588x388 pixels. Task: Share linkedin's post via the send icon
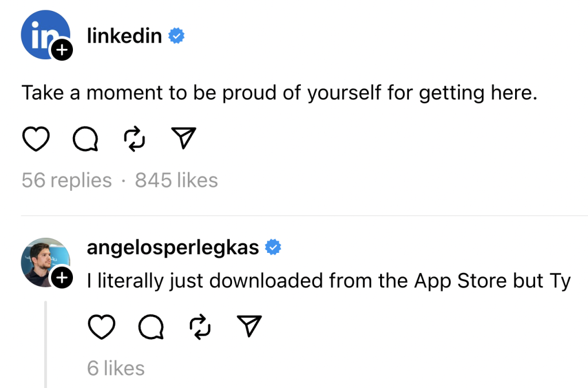(184, 139)
